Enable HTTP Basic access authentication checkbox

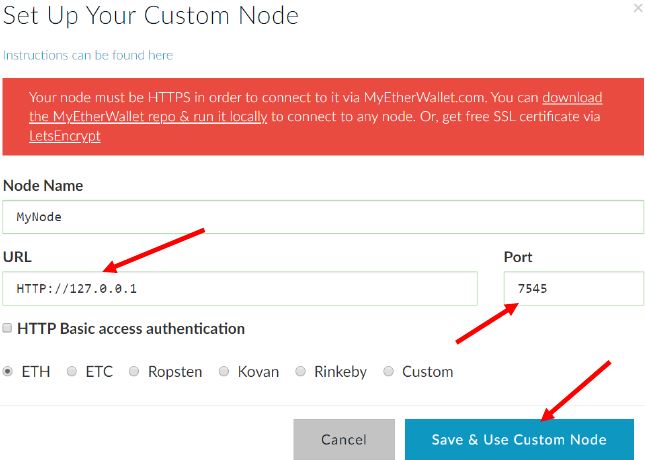click(8, 328)
